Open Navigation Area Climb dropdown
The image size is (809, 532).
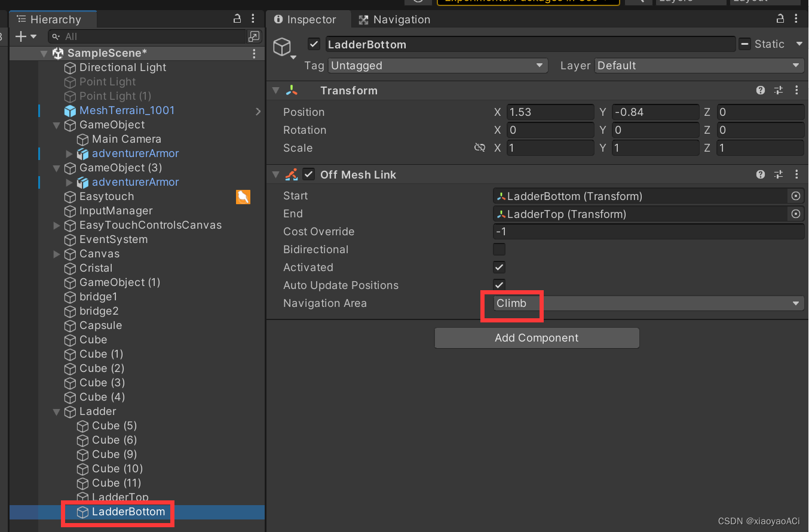[x=648, y=303]
